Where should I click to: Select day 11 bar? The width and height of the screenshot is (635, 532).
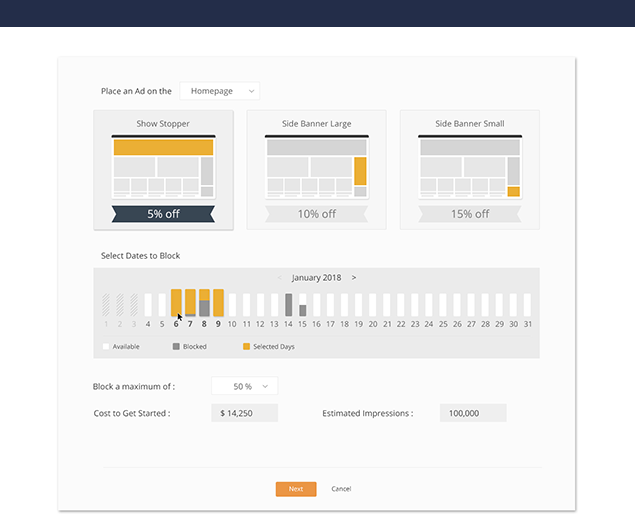(246, 305)
